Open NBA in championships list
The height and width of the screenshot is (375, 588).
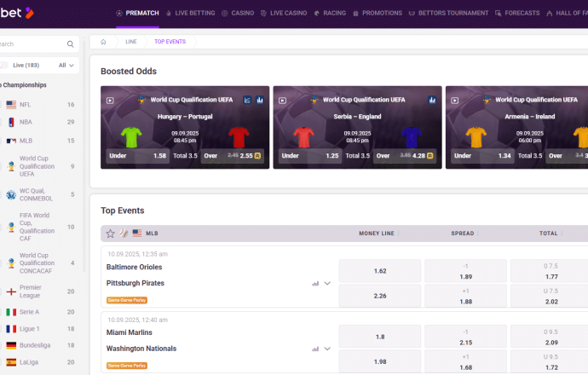[26, 122]
